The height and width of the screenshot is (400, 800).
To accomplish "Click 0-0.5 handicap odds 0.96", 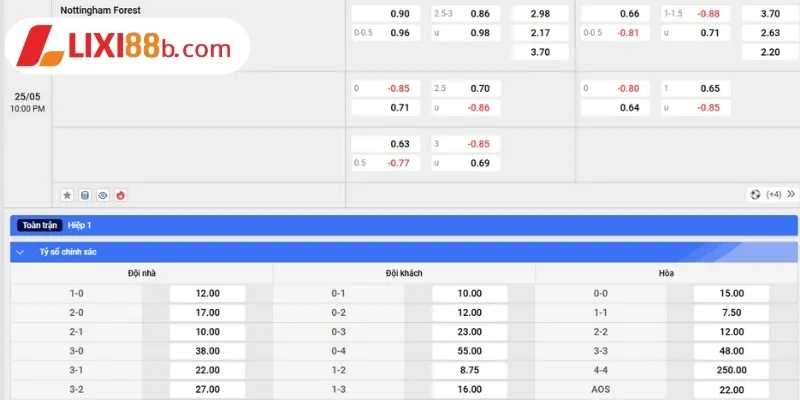I will pos(386,33).
